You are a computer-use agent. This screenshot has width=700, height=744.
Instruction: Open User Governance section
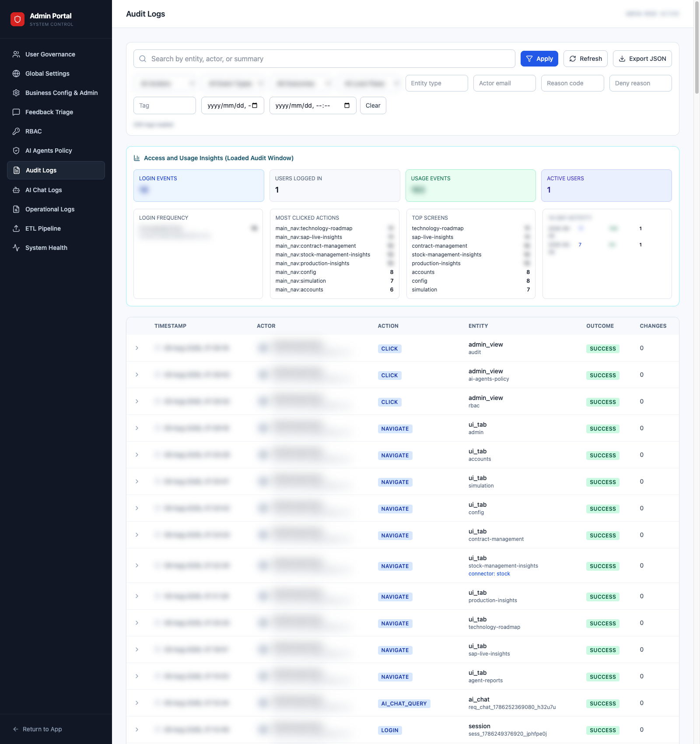[x=56, y=54]
